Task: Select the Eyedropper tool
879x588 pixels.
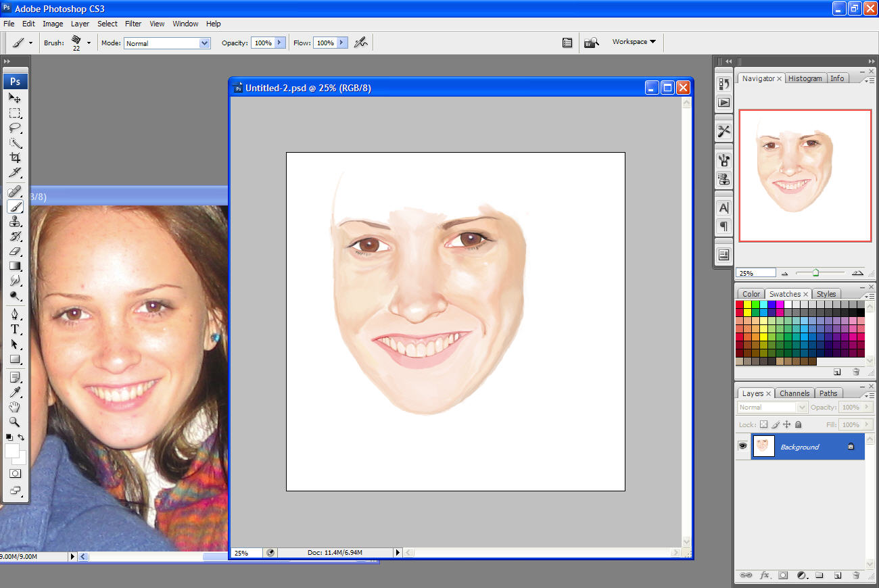Action: (15, 392)
